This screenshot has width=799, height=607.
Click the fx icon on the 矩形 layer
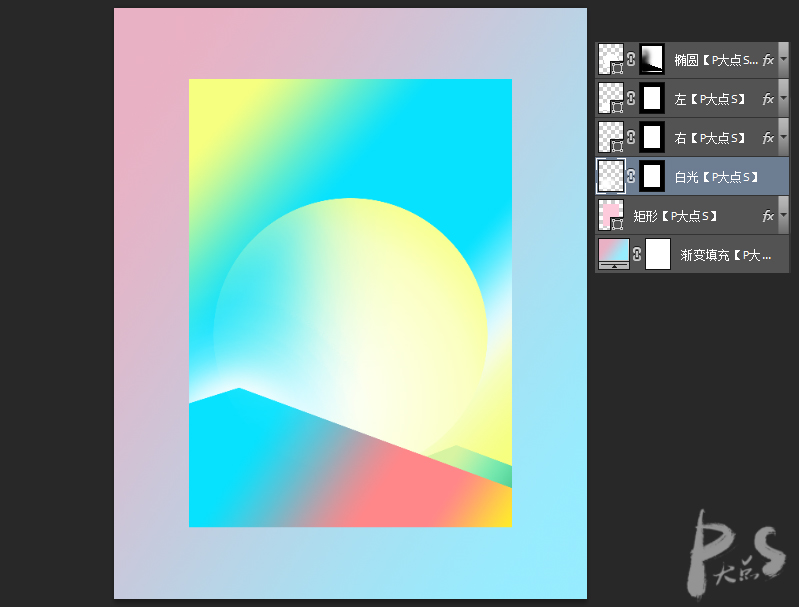click(768, 216)
